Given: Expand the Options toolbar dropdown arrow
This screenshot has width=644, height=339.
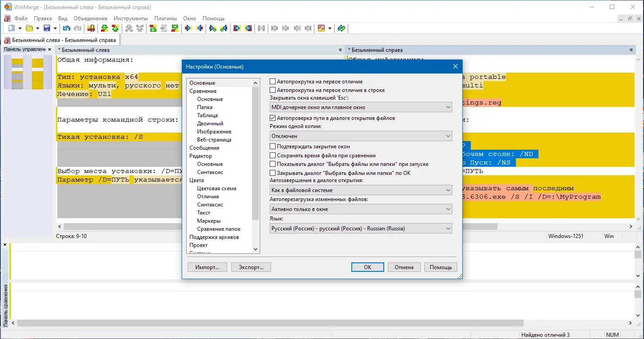Looking at the screenshot, I should coord(330,28).
